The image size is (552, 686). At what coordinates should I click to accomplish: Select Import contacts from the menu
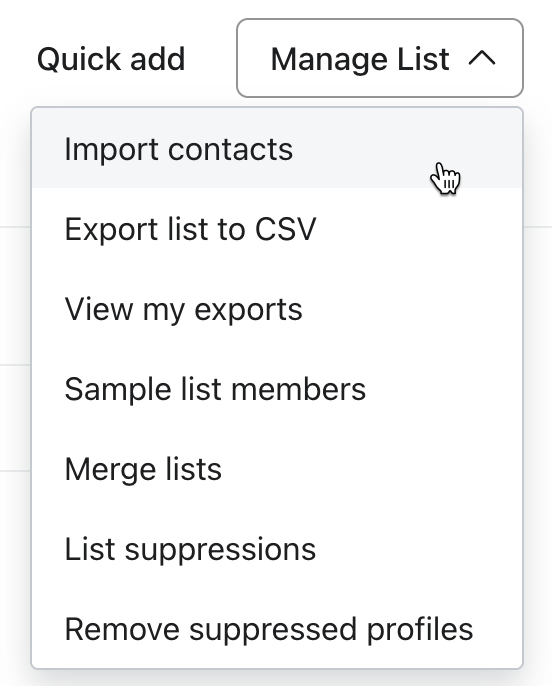point(277,149)
